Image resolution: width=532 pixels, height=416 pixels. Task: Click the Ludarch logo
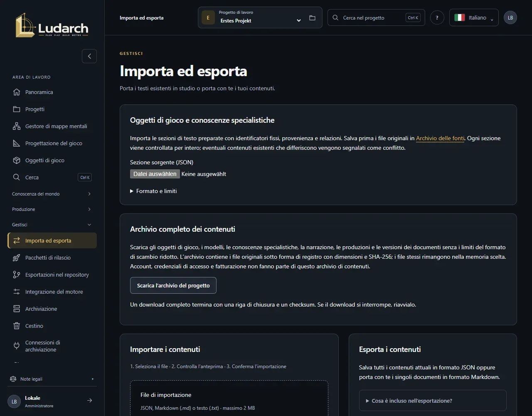coord(52,26)
